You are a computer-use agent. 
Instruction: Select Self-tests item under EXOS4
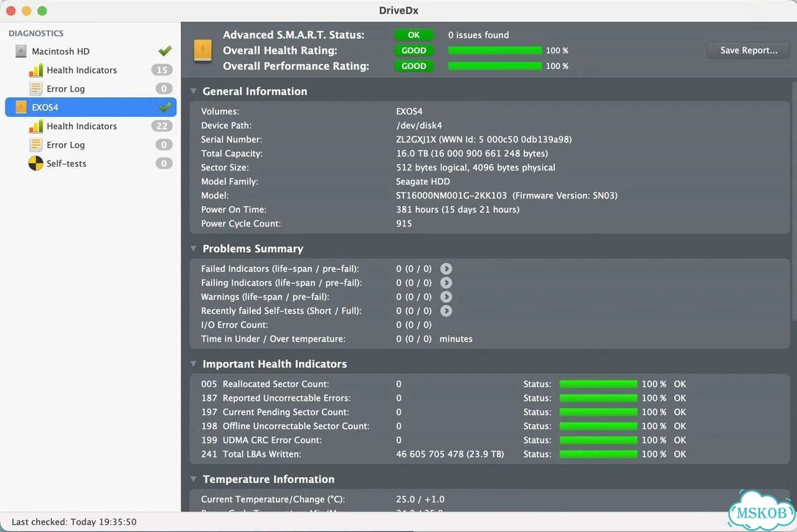click(x=67, y=164)
